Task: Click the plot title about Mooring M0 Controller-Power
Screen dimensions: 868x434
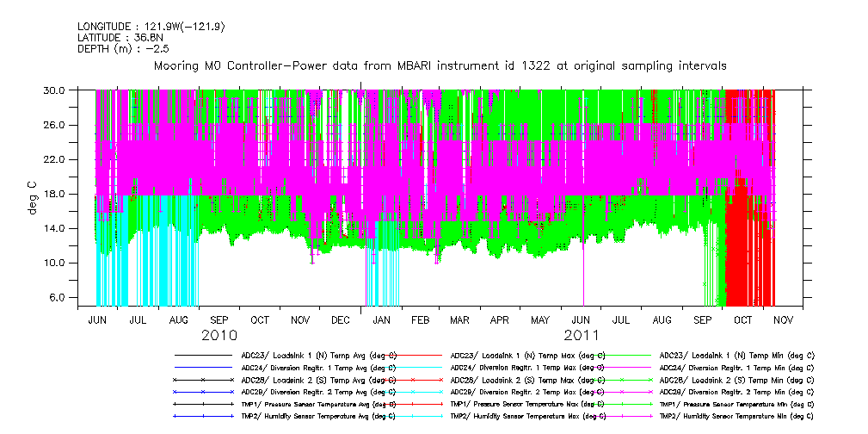Action: click(x=440, y=65)
